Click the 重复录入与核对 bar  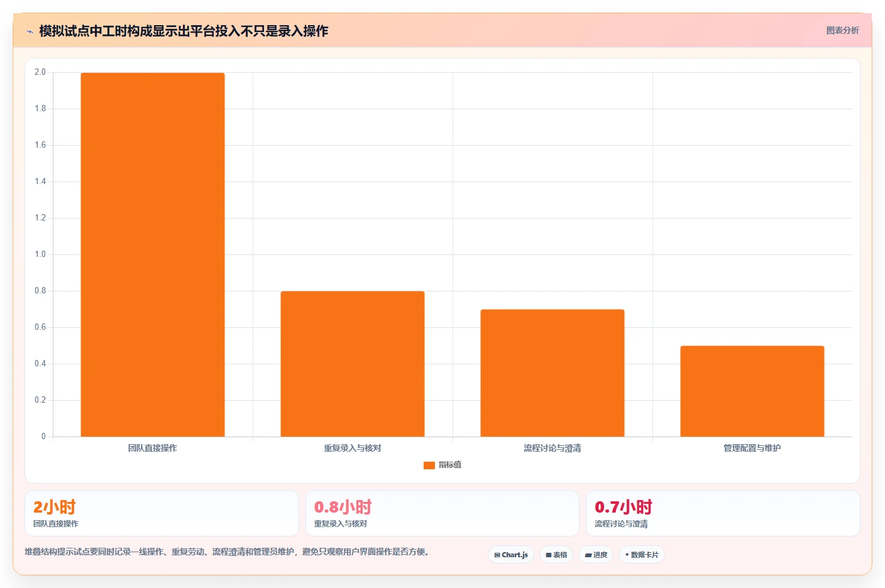click(353, 364)
